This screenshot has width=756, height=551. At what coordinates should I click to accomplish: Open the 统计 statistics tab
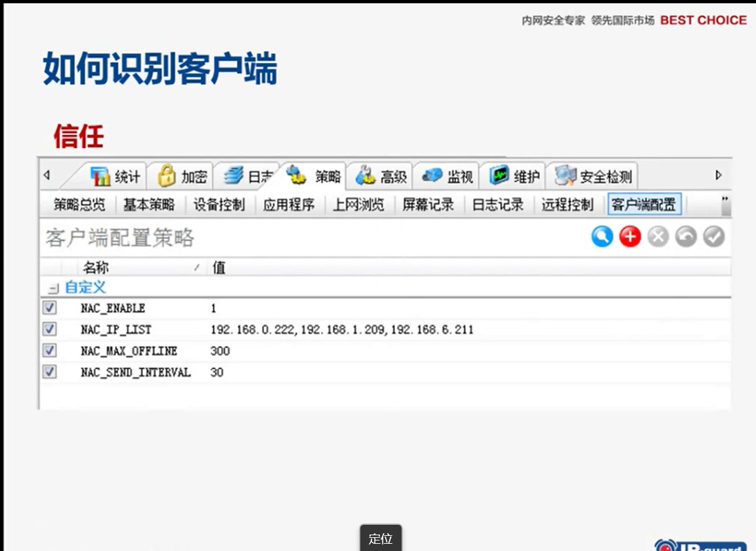115,176
